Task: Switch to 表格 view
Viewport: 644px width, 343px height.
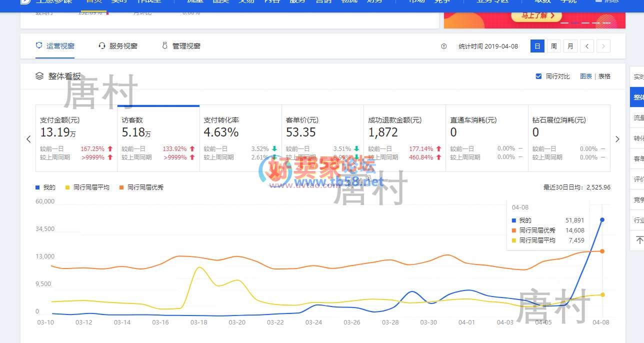Action: pyautogui.click(x=604, y=76)
